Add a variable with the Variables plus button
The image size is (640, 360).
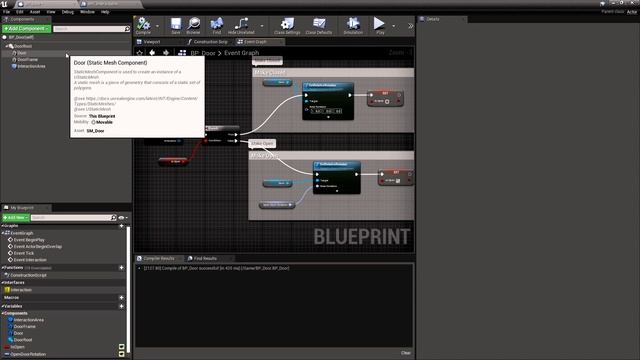(121, 306)
